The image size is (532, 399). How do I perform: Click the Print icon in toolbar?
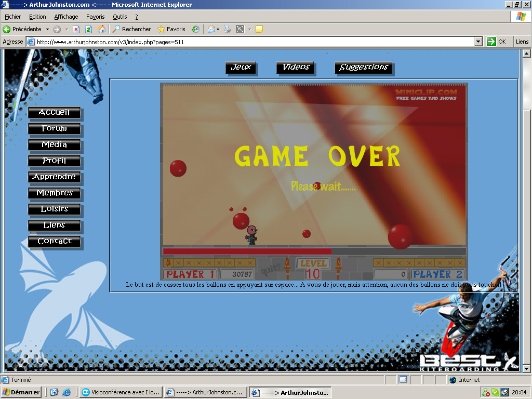[227, 29]
